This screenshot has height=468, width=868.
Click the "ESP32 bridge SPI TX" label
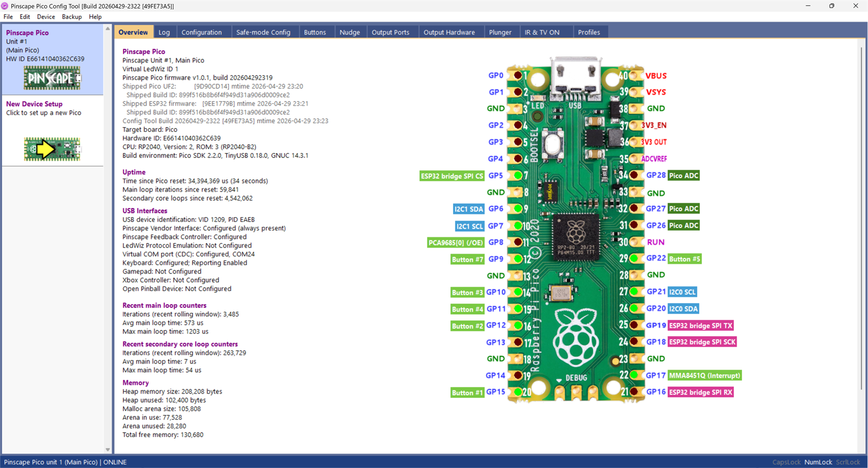pyautogui.click(x=701, y=325)
